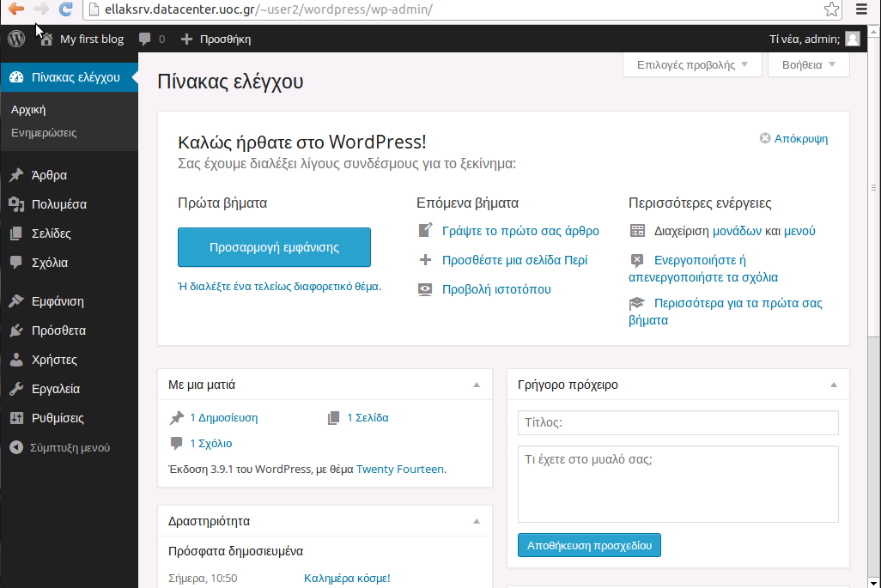Go forward with the browser forward arrow
Screen dimensions: 881x588
pyautogui.click(x=41, y=9)
